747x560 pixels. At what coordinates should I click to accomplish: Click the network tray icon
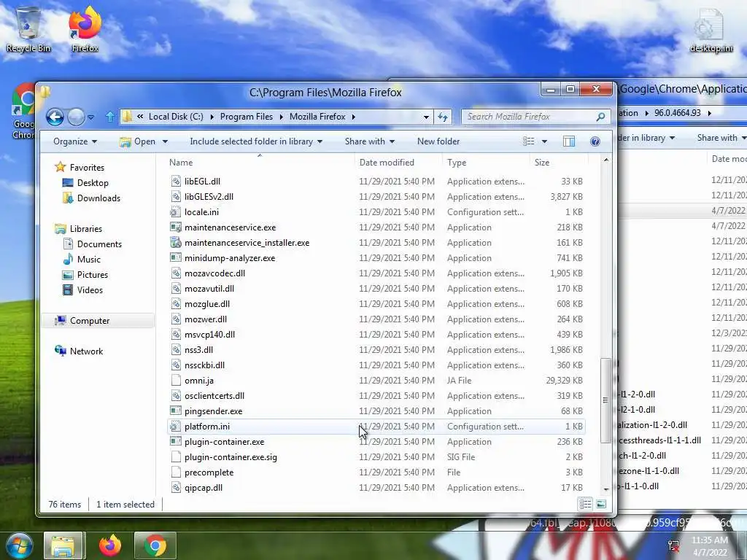pos(673,546)
